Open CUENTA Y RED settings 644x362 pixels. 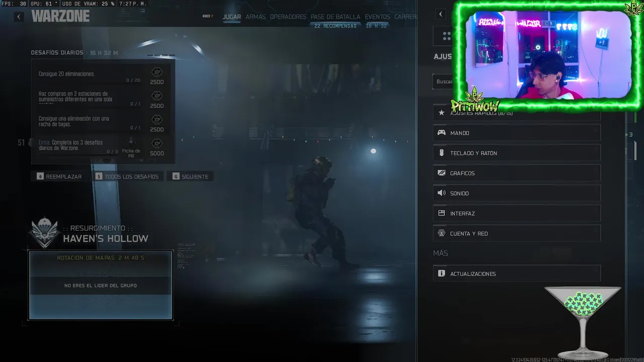click(x=517, y=233)
